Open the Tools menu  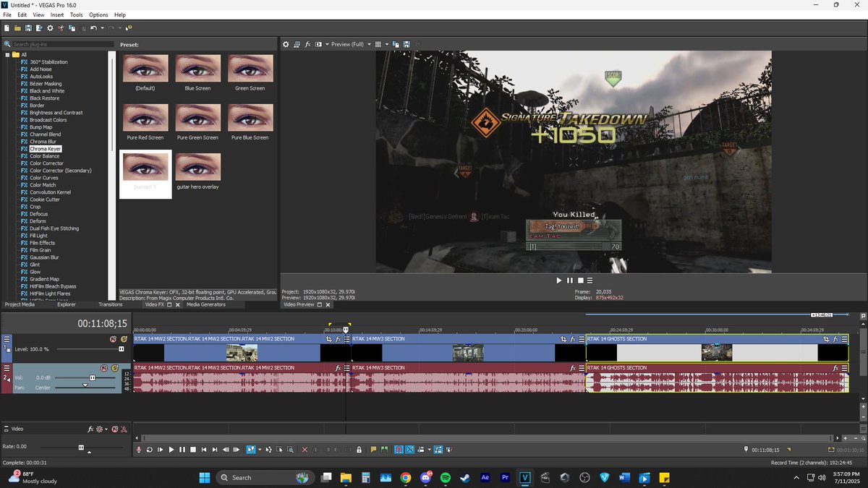coord(76,14)
